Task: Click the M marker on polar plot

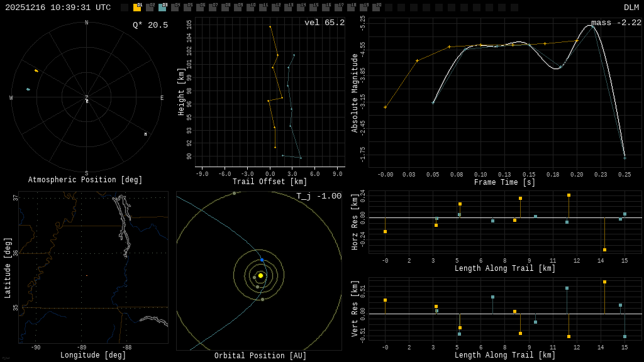Action: coord(145,134)
